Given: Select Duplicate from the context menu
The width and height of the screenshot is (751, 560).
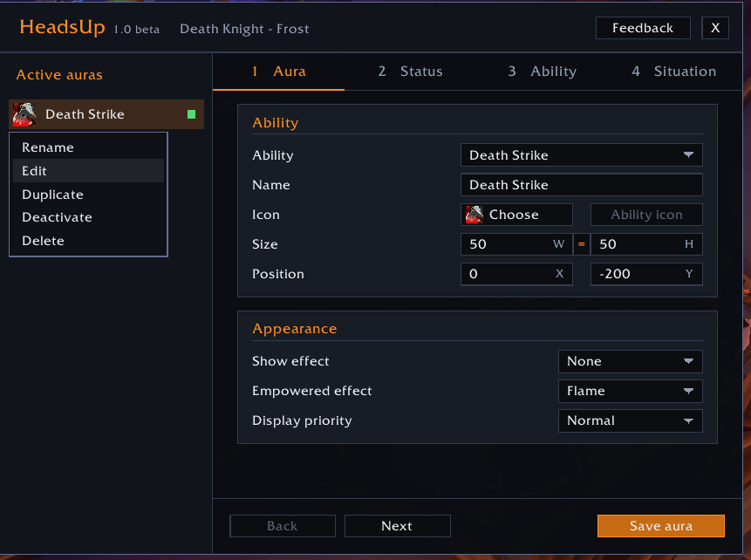Looking at the screenshot, I should pos(89,195).
